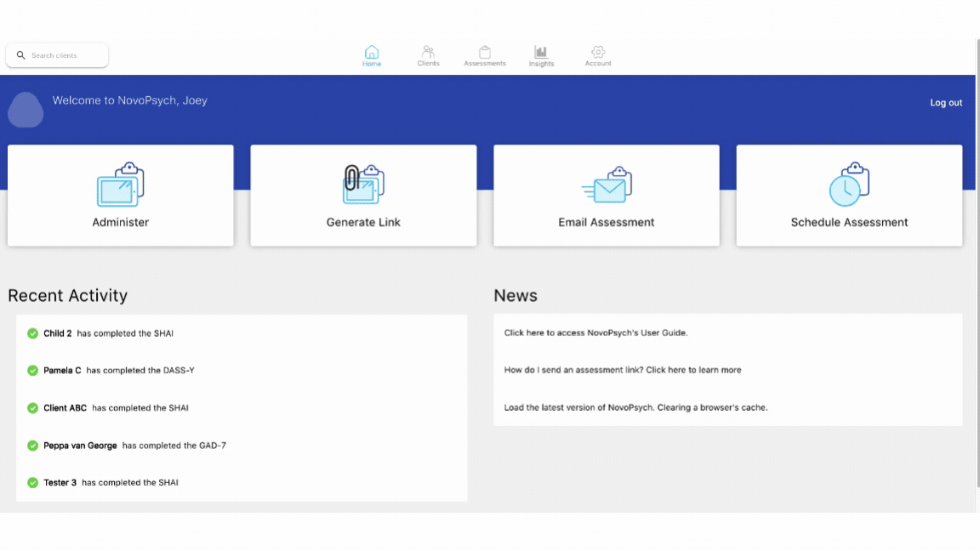The image size is (980, 551).
Task: Click the search magnifier icon
Action: [20, 55]
